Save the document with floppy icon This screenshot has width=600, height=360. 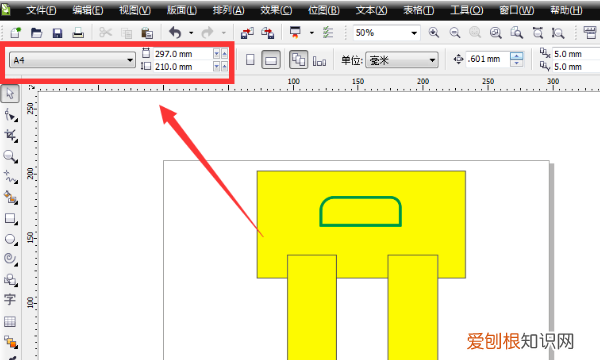point(57,33)
